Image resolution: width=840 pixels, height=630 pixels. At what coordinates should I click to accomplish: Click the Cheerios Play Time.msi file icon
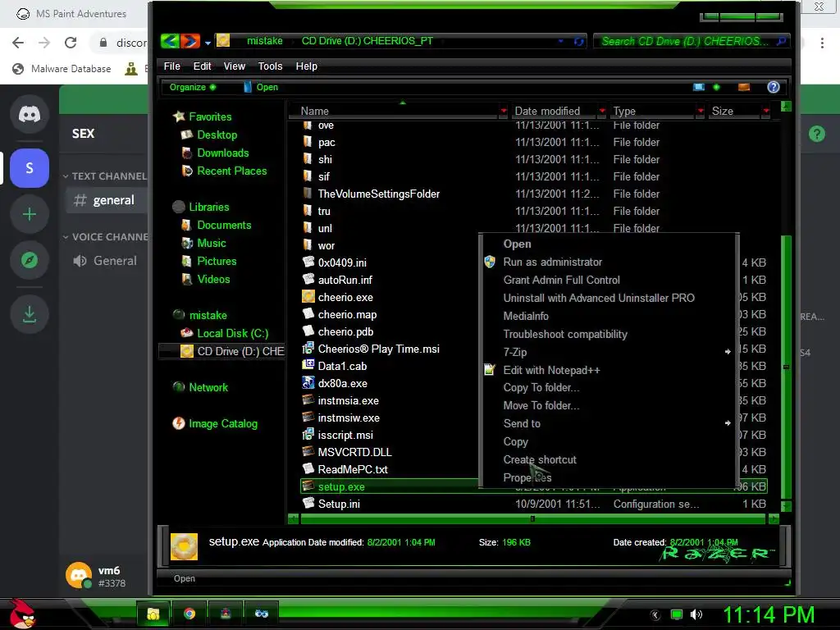tap(308, 348)
